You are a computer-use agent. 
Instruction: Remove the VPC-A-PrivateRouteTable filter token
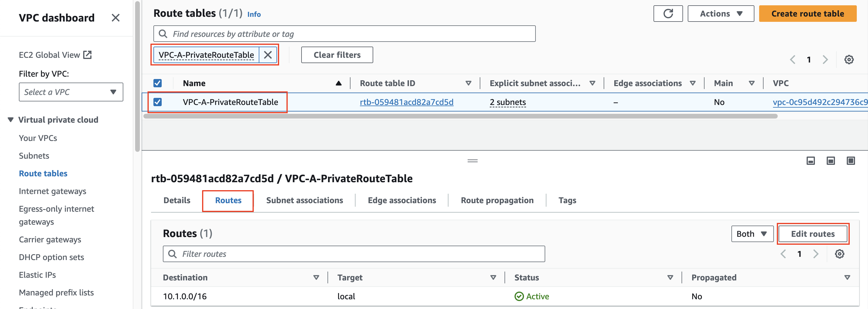coord(268,55)
